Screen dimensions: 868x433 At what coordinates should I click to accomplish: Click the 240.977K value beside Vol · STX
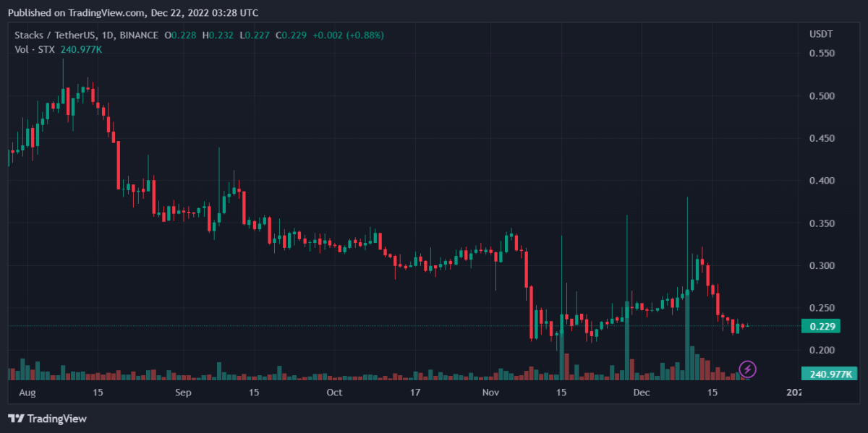(x=81, y=49)
